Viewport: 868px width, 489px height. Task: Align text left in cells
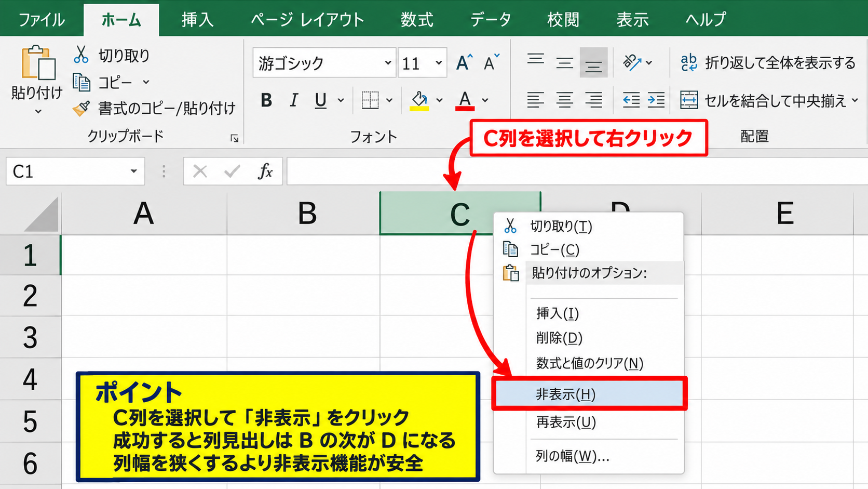coord(536,100)
